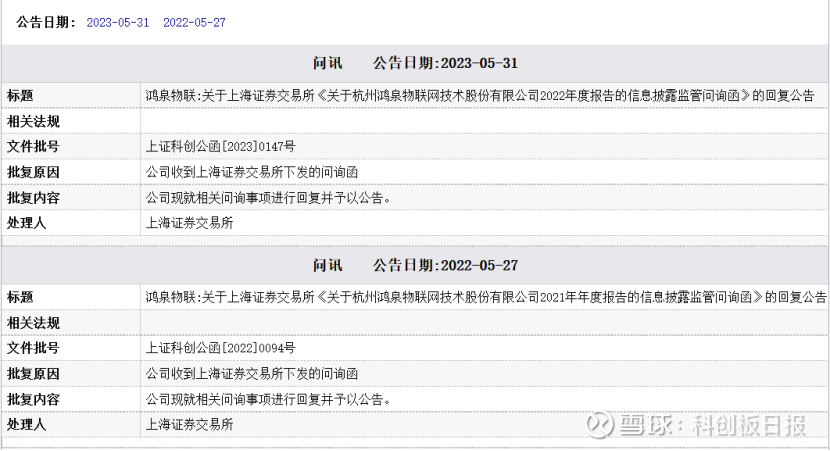Viewport: 830px width, 451px height.
Task: Click the 文件批号 label in the 2022 section
Action: click(x=33, y=348)
